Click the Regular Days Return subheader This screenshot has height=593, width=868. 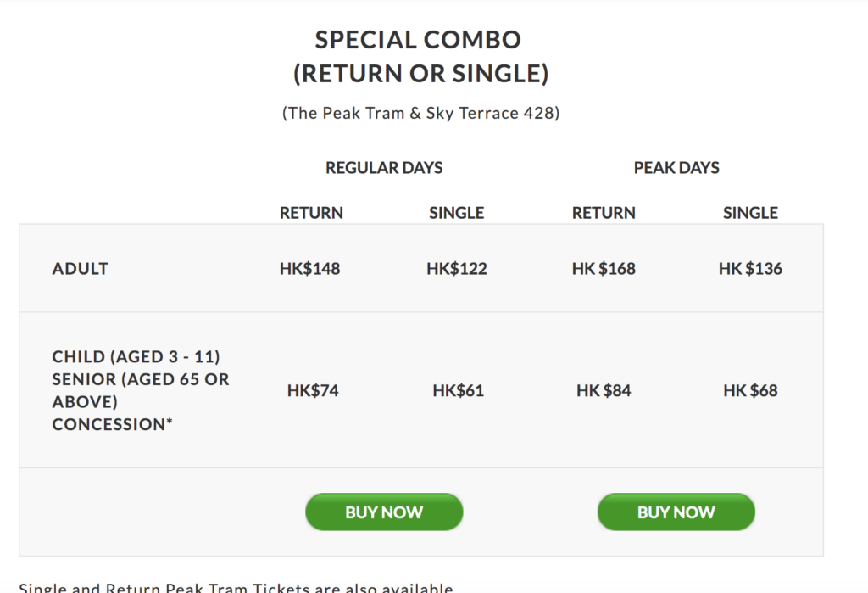tap(311, 213)
